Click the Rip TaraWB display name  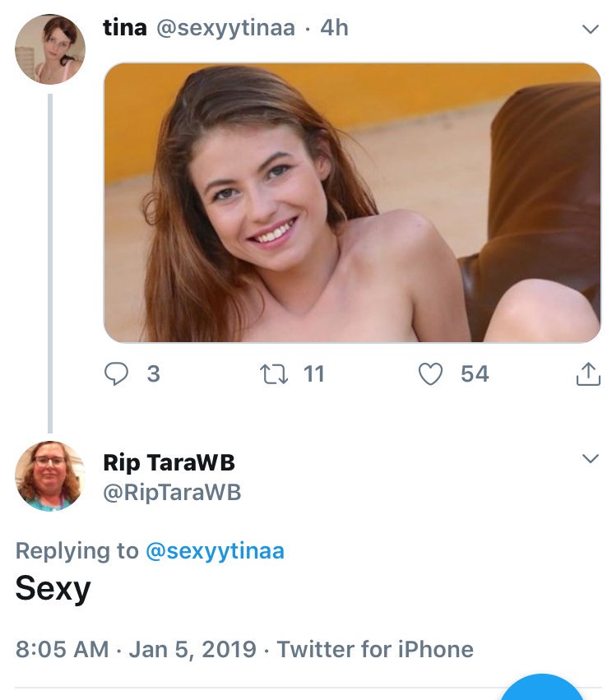point(169,462)
